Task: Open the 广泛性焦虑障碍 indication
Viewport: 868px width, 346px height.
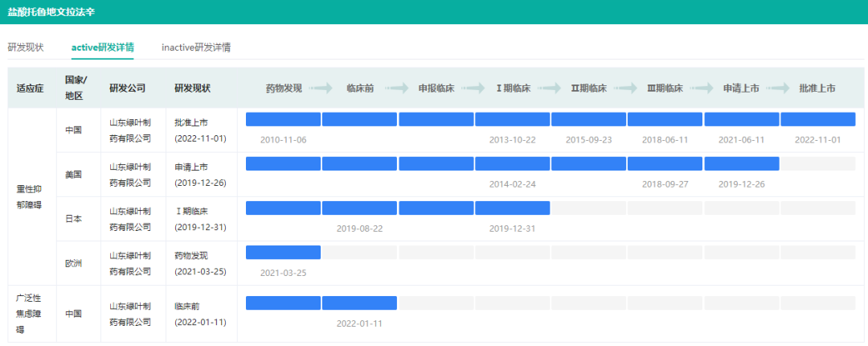Action: [29, 314]
